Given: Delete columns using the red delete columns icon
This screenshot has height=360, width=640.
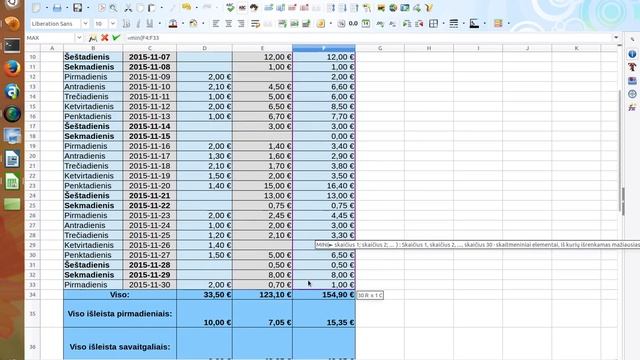Looking at the screenshot, I should 304,8.
